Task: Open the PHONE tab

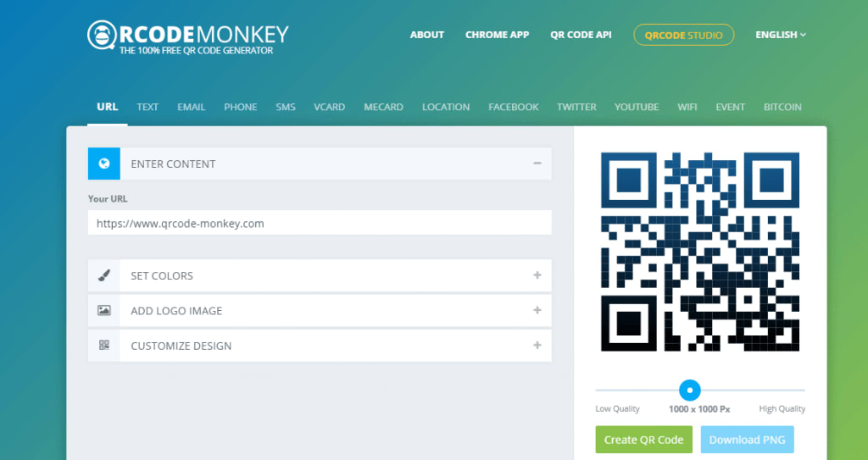Action: [240, 107]
